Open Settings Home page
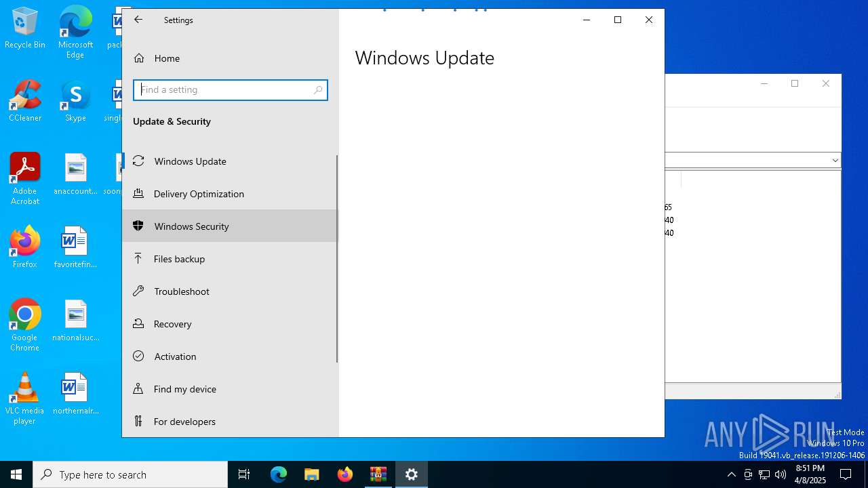868x488 pixels. pos(230,58)
